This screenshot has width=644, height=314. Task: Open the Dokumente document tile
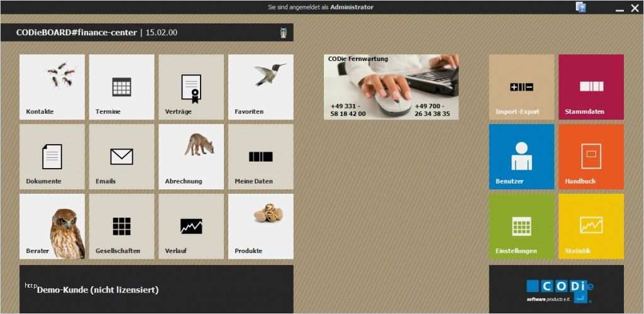pos(52,157)
